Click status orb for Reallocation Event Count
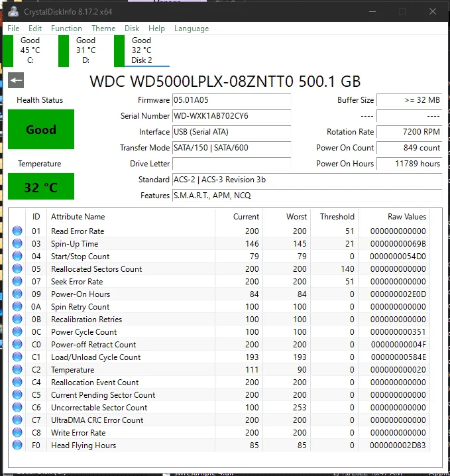This screenshot has width=450, height=476. pos(17,383)
